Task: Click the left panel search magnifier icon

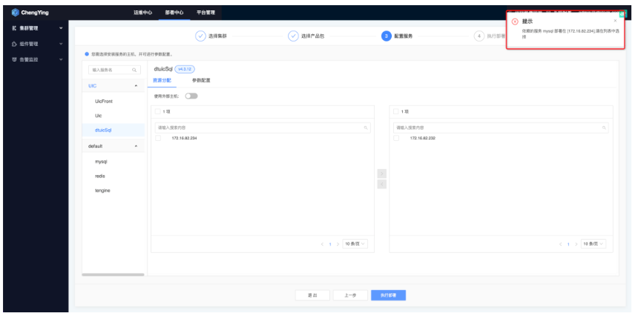Action: coord(366,128)
